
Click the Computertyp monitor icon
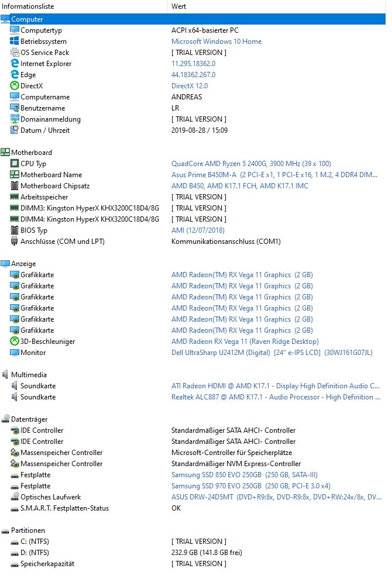(x=15, y=30)
